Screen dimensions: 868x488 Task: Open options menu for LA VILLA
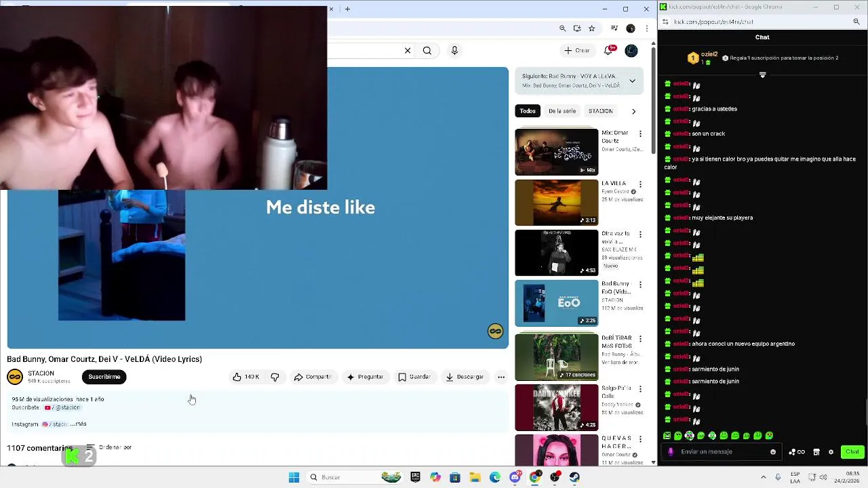[x=640, y=184]
